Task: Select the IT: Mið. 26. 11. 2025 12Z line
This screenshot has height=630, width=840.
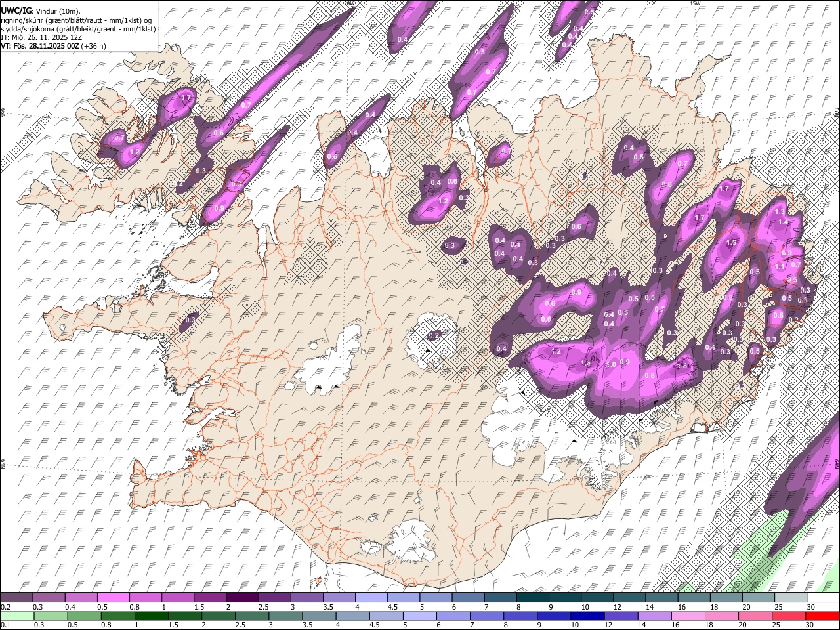Action: [41, 37]
